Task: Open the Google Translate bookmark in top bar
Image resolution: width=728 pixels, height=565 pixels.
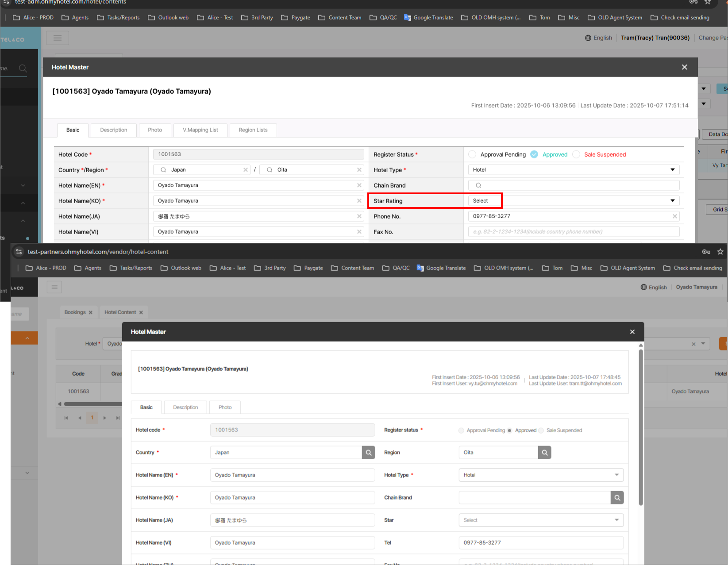Action: [428, 18]
